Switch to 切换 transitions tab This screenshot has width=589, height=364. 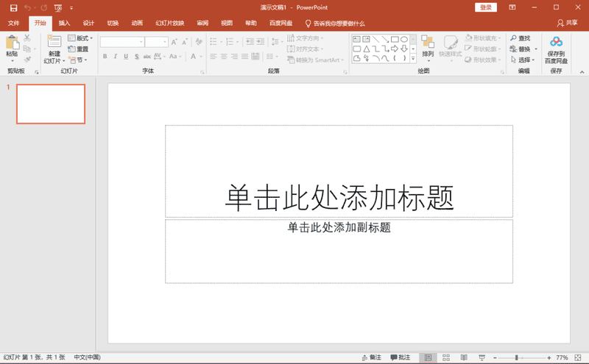pos(113,24)
